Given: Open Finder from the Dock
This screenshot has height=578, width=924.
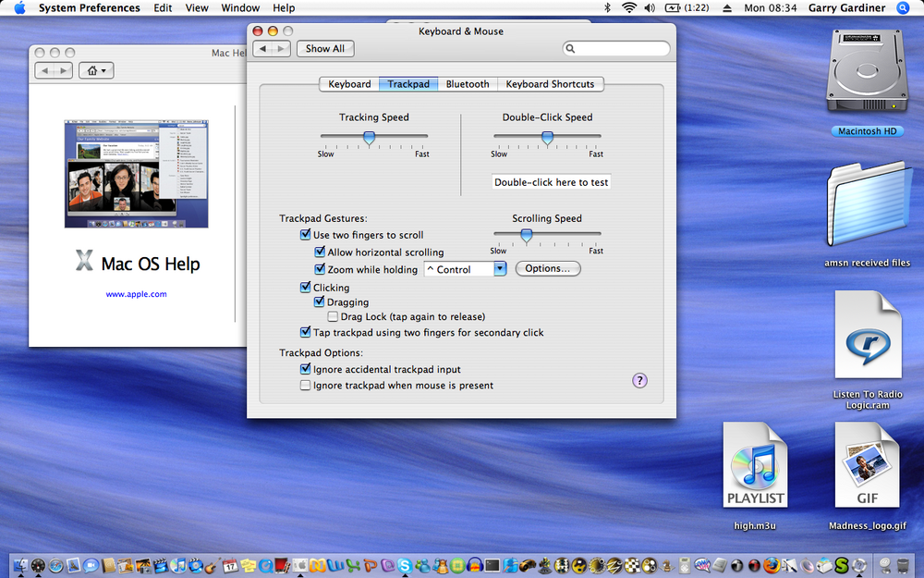Looking at the screenshot, I should point(20,566).
